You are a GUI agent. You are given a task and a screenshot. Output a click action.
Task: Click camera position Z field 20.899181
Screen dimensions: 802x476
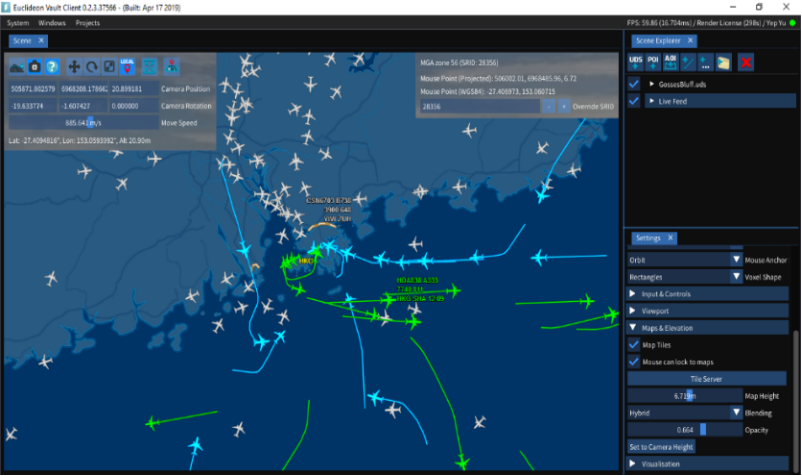(133, 88)
